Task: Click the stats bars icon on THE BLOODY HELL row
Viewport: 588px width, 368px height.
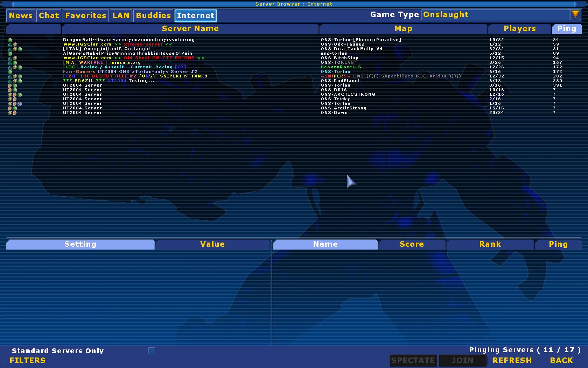Action: 10,76
